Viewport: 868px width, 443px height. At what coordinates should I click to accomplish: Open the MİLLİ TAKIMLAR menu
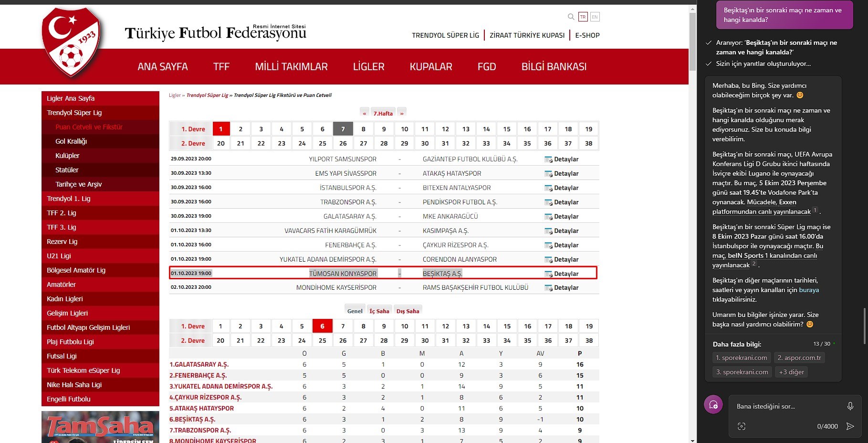(292, 66)
